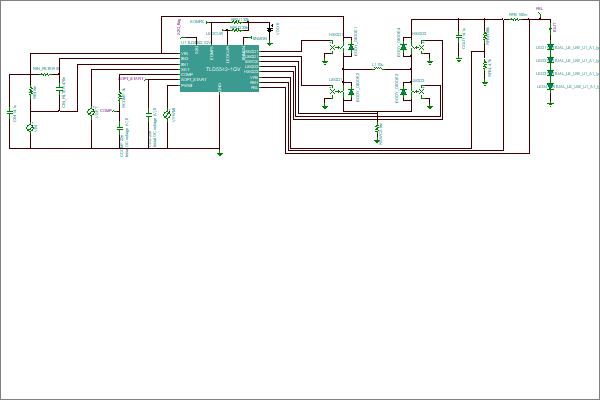This screenshot has width=600, height=400.
Task: Select the TLD5542-1QV controller IC block
Action: click(x=219, y=69)
